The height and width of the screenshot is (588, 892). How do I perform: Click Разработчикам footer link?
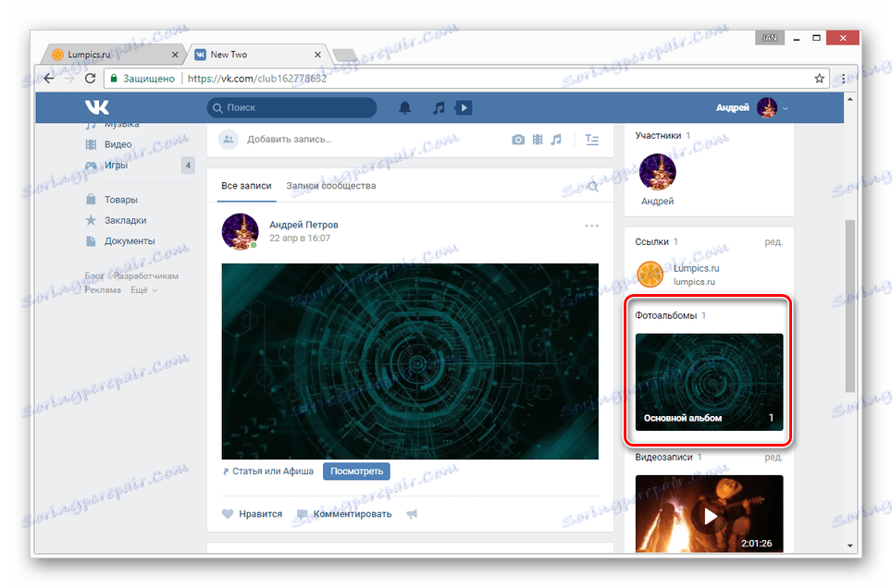(x=146, y=276)
